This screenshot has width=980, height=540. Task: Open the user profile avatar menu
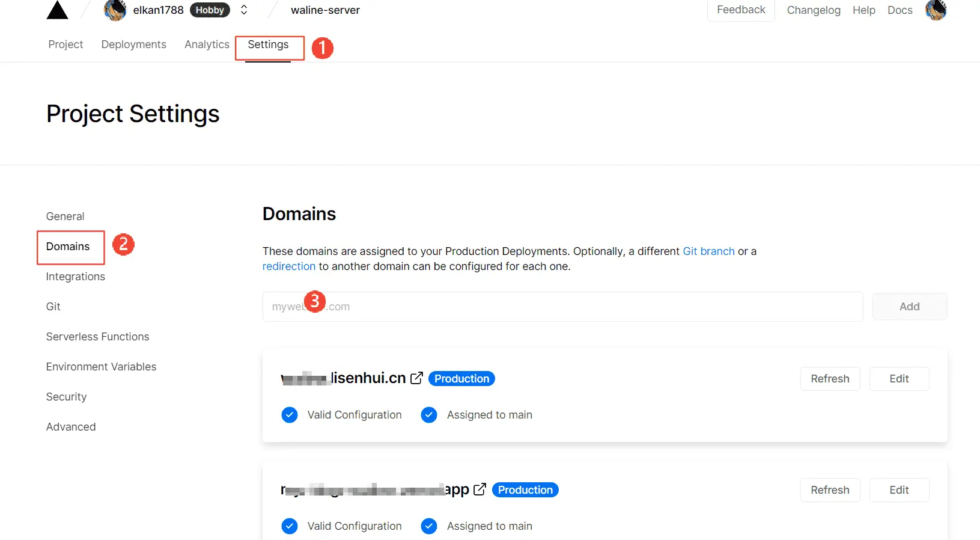pos(936,10)
